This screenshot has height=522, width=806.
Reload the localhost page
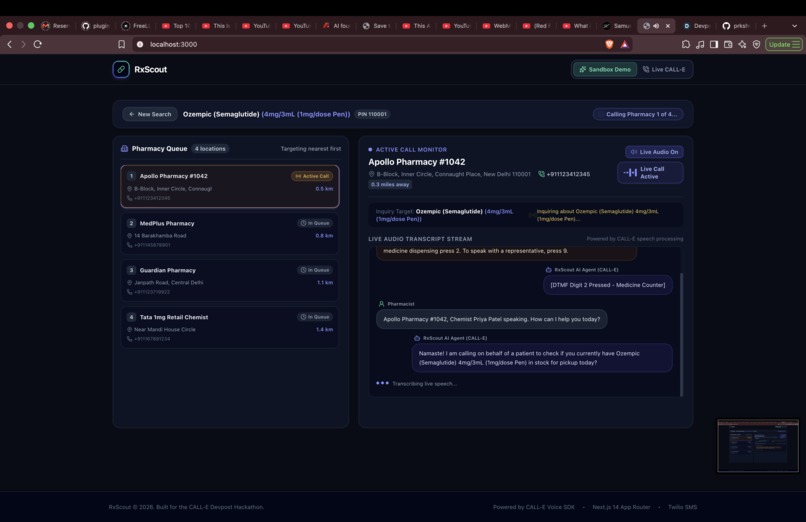[38, 44]
